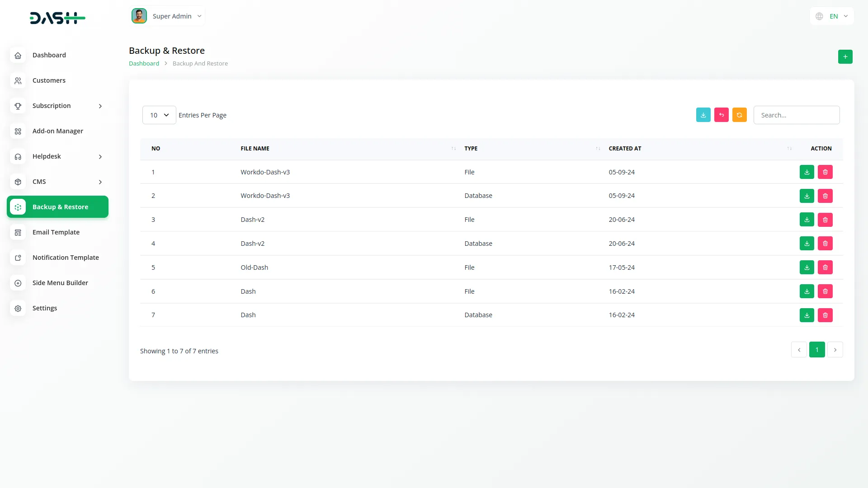Image resolution: width=868 pixels, height=488 pixels.
Task: Click the pink restore arrow icon
Action: point(721,115)
